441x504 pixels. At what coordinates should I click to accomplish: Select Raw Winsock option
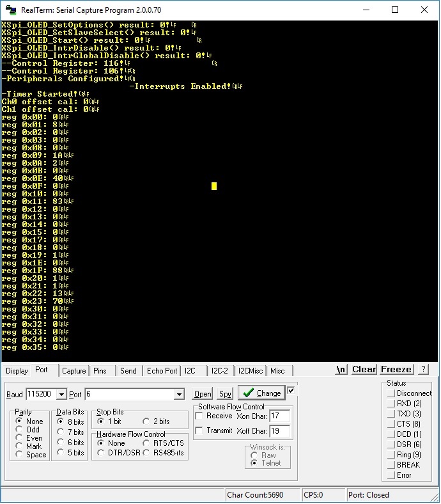coord(263,455)
